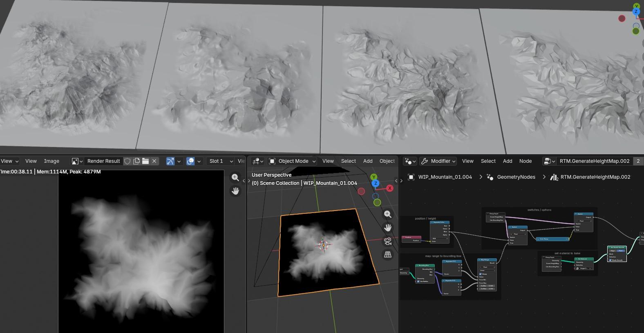The image size is (644, 333).
Task: Toggle fake user shield for Render Result
Action: point(127,161)
